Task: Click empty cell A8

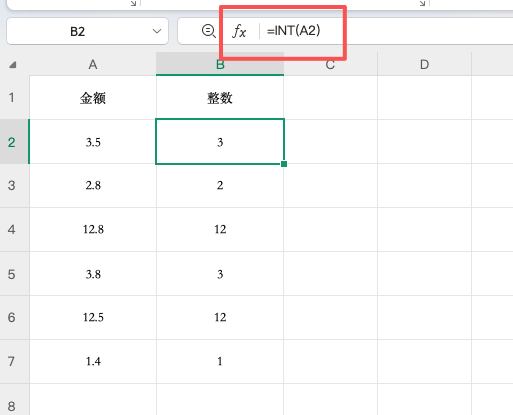Action: point(93,399)
